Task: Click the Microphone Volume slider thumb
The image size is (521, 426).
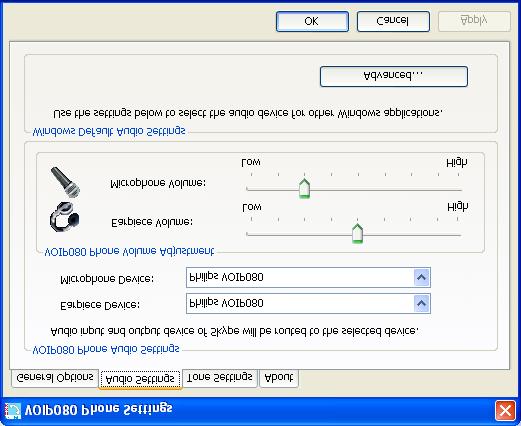Action: tap(304, 189)
